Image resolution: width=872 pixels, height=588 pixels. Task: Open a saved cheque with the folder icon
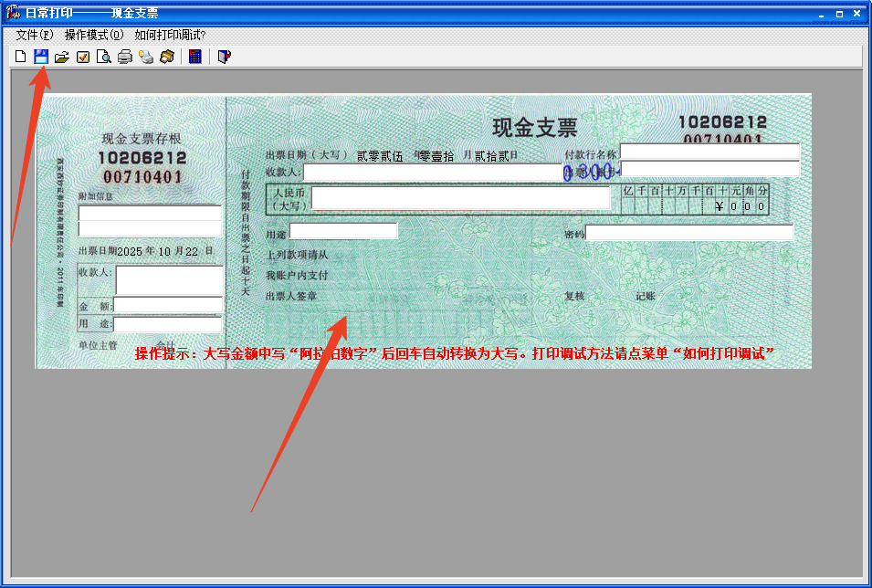click(x=62, y=57)
